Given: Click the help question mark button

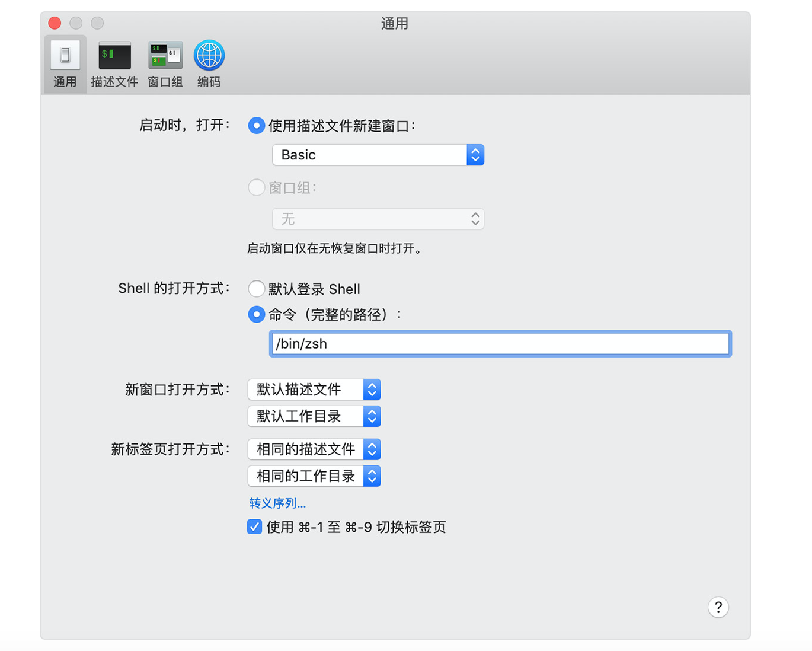Looking at the screenshot, I should (718, 607).
